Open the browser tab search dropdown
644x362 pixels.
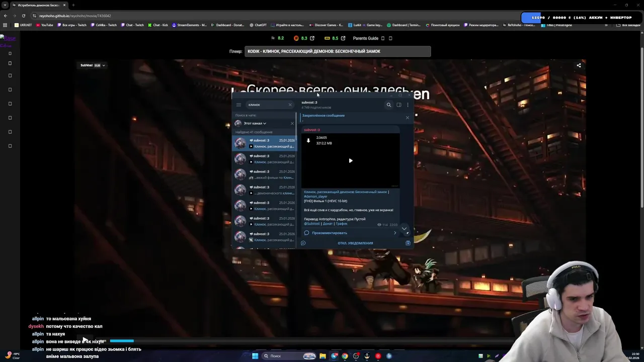(x=5, y=5)
